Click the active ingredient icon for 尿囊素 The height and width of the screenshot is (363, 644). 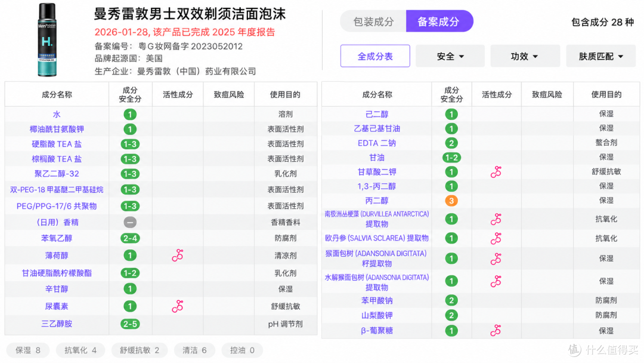(178, 306)
